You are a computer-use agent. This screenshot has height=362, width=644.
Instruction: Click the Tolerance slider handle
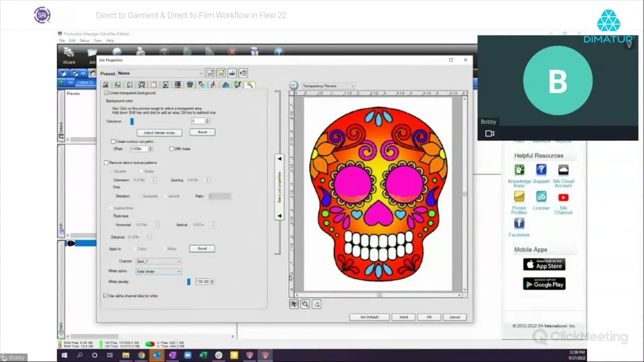pos(132,122)
